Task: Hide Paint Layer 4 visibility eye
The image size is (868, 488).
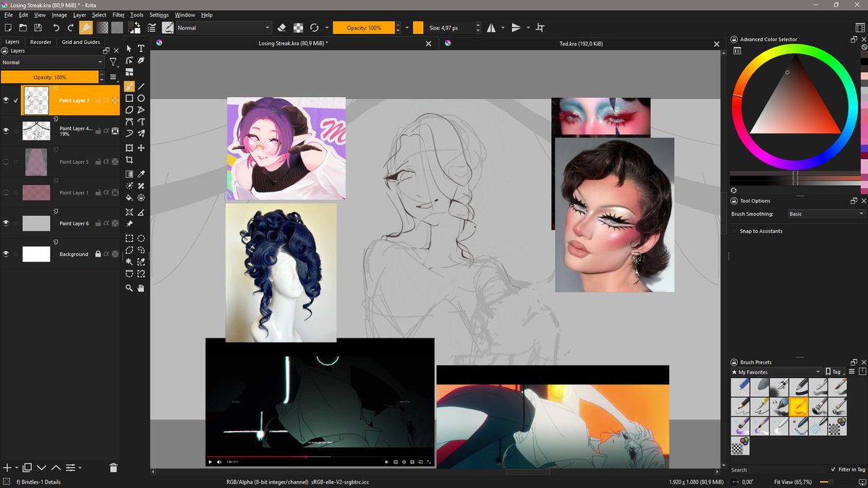Action: [7, 131]
